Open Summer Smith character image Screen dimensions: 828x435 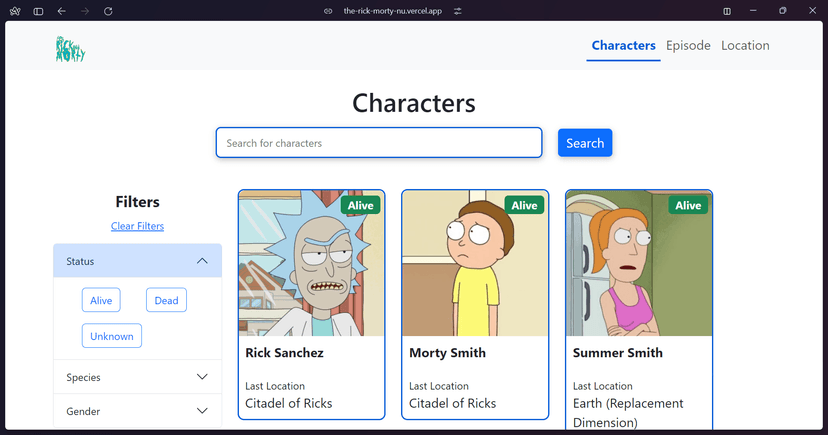(639, 263)
